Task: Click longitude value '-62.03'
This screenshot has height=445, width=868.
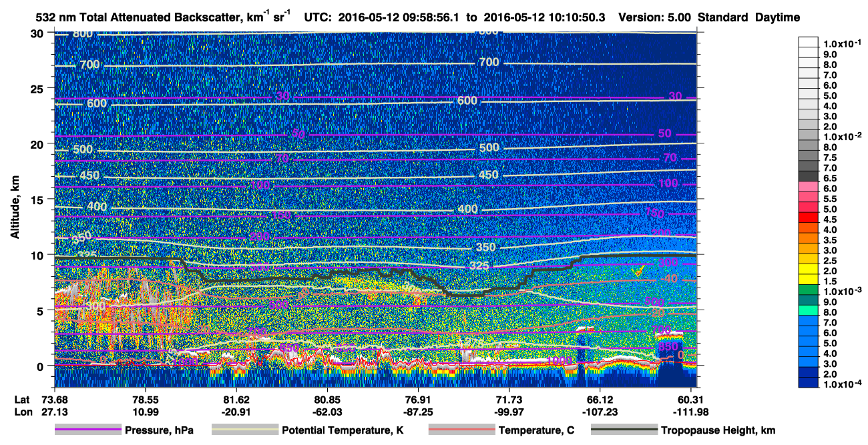Action: (327, 411)
